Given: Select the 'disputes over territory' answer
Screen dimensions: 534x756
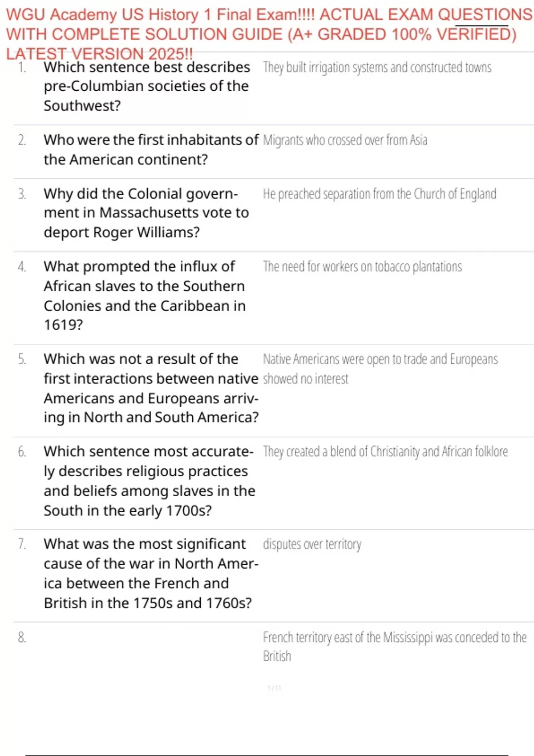Looking at the screenshot, I should click(312, 544).
